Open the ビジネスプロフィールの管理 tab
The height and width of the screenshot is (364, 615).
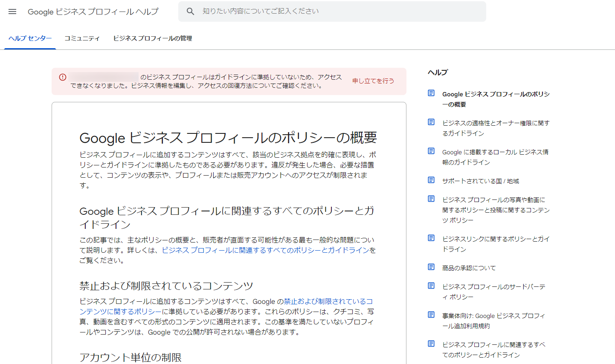click(153, 38)
